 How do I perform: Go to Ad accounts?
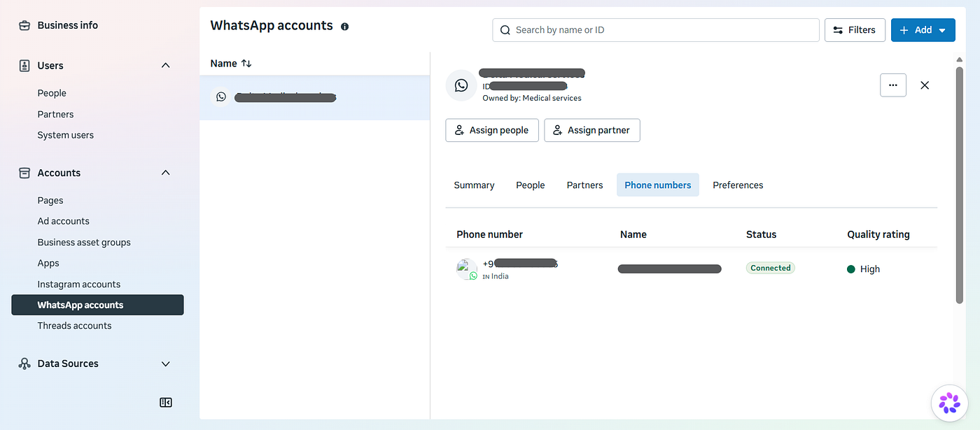(63, 221)
